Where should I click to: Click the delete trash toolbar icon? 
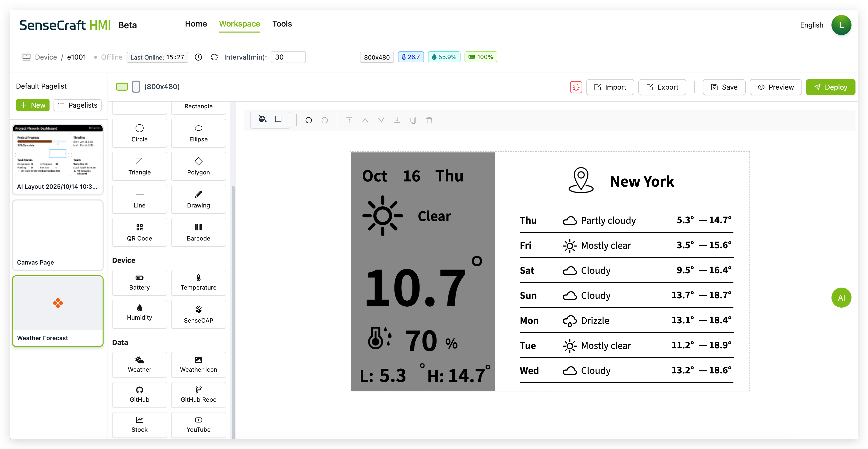429,120
